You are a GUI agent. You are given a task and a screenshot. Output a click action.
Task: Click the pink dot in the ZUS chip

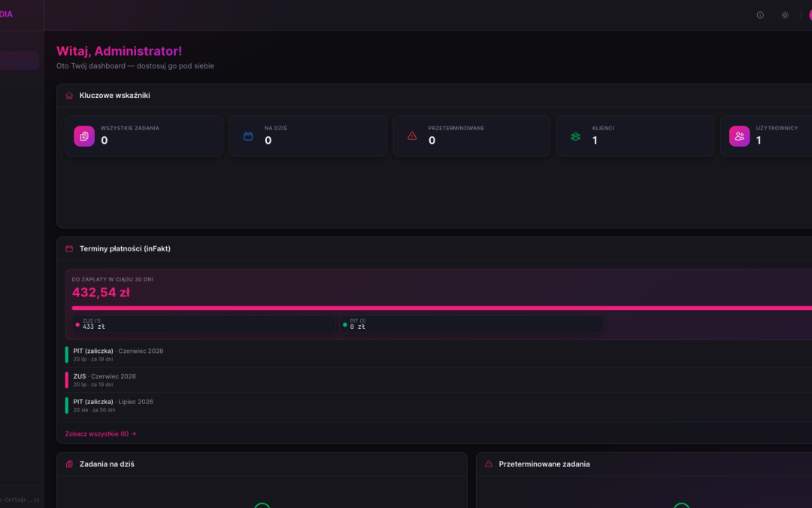point(77,325)
